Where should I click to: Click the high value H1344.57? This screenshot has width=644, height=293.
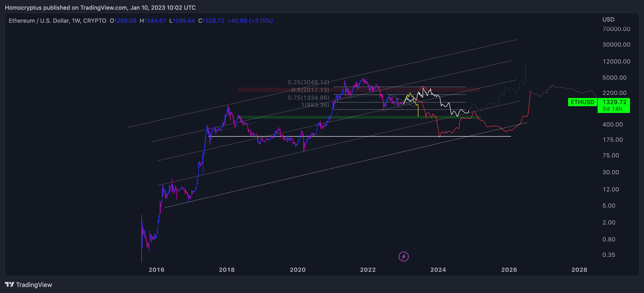pyautogui.click(x=153, y=21)
